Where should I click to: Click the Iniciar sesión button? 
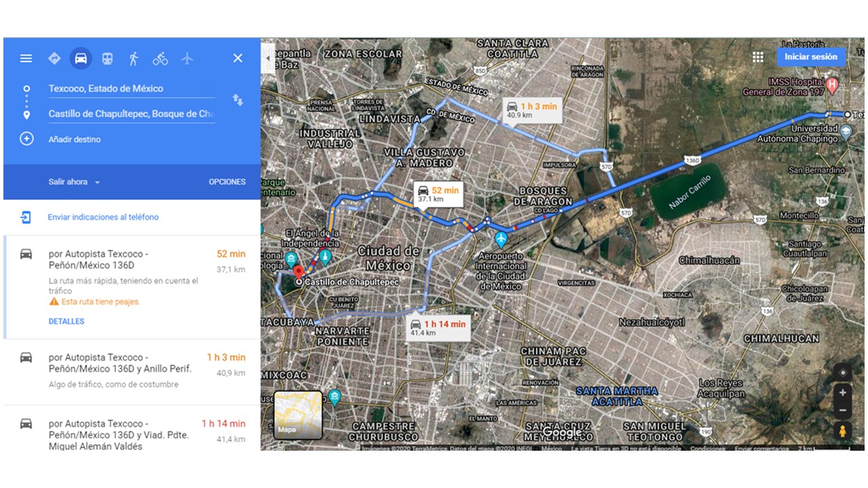pyautogui.click(x=811, y=57)
